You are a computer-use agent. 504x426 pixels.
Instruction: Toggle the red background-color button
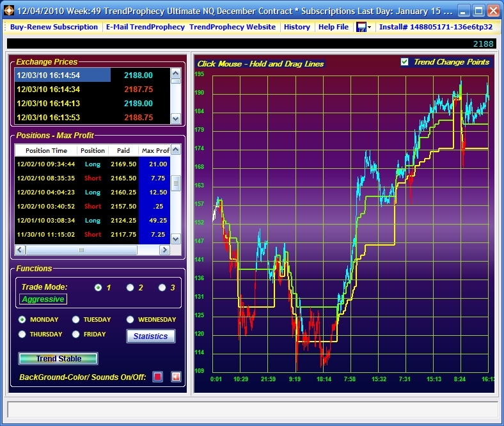tap(157, 377)
